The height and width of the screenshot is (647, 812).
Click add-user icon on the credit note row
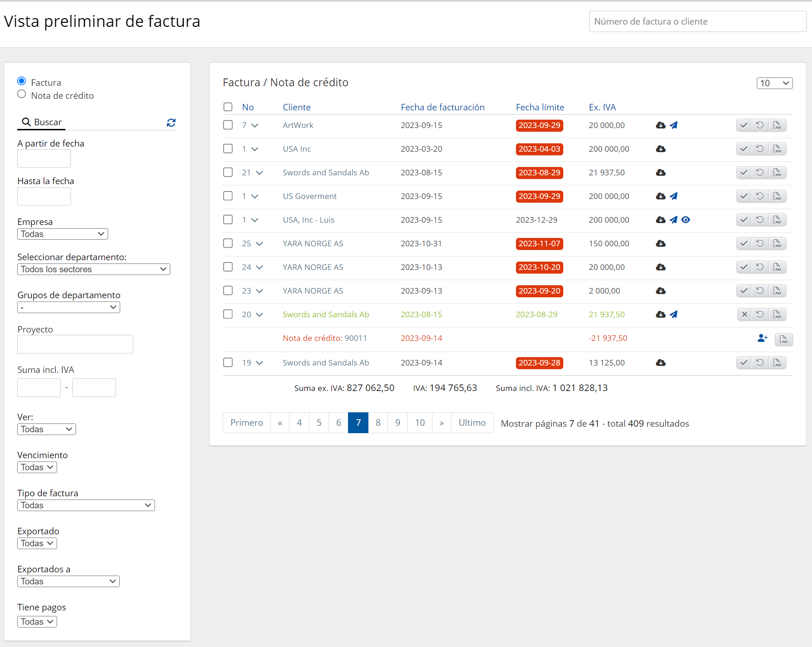(x=762, y=339)
